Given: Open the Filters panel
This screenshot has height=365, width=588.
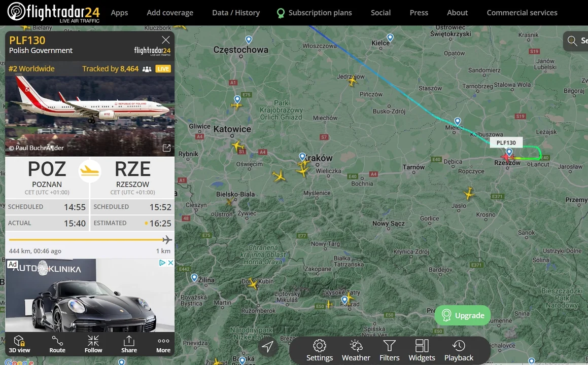Looking at the screenshot, I should tap(389, 350).
